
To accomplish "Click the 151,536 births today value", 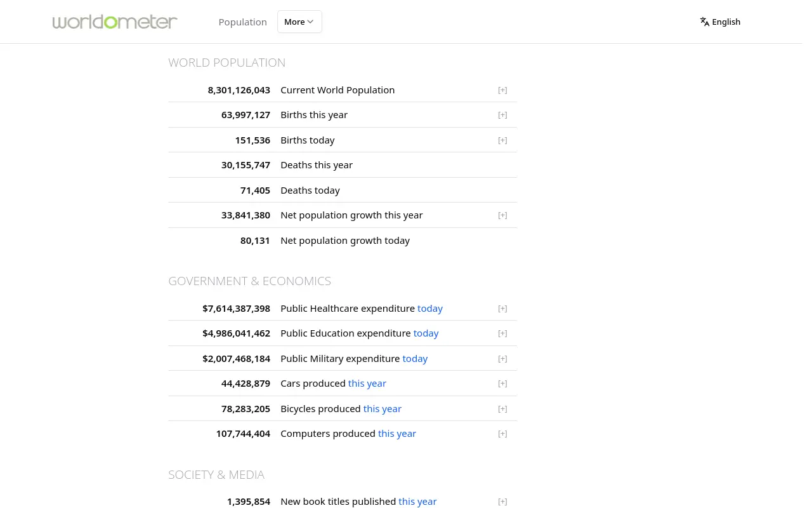I will 252,140.
